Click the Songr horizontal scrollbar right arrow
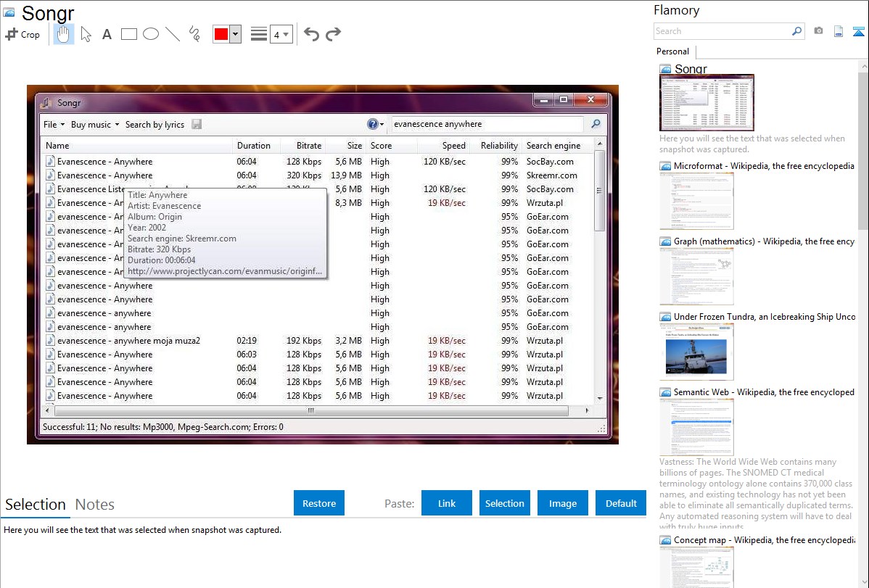The width and height of the screenshot is (869, 588). (587, 410)
